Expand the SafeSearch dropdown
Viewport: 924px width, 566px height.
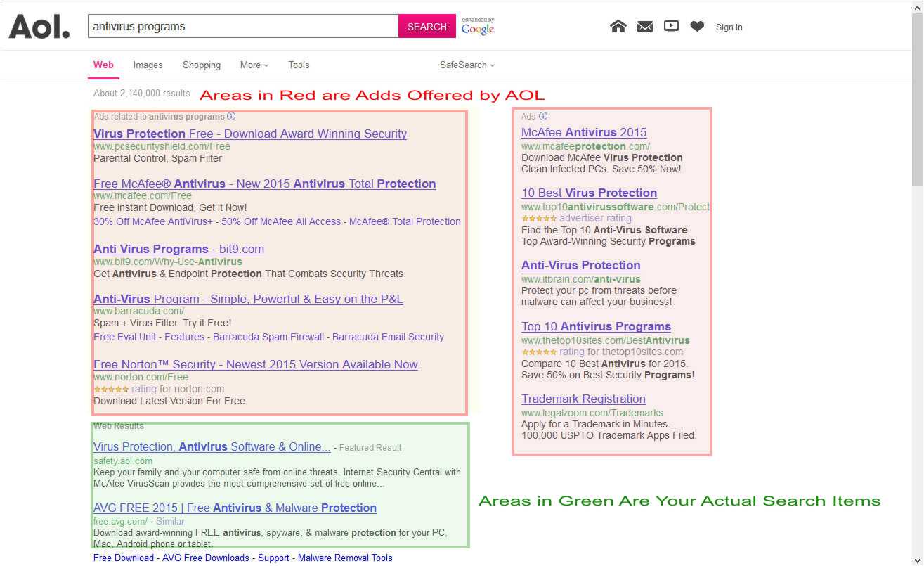pyautogui.click(x=467, y=65)
